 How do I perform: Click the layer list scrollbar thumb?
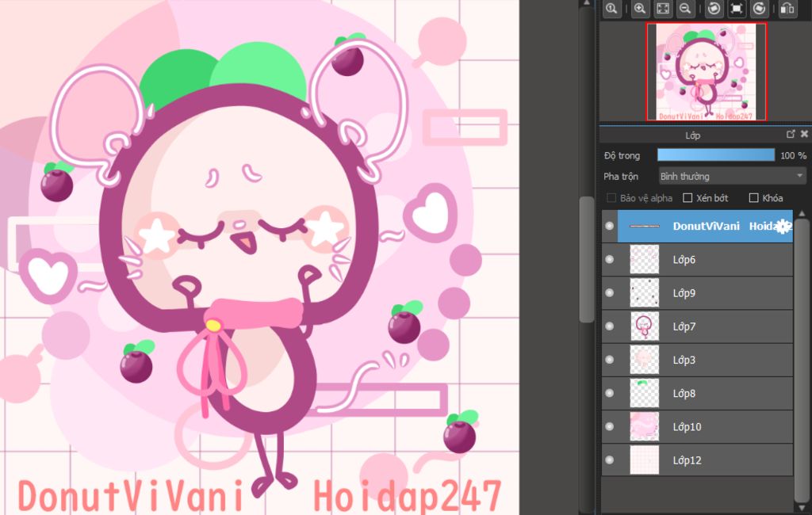[x=802, y=360]
